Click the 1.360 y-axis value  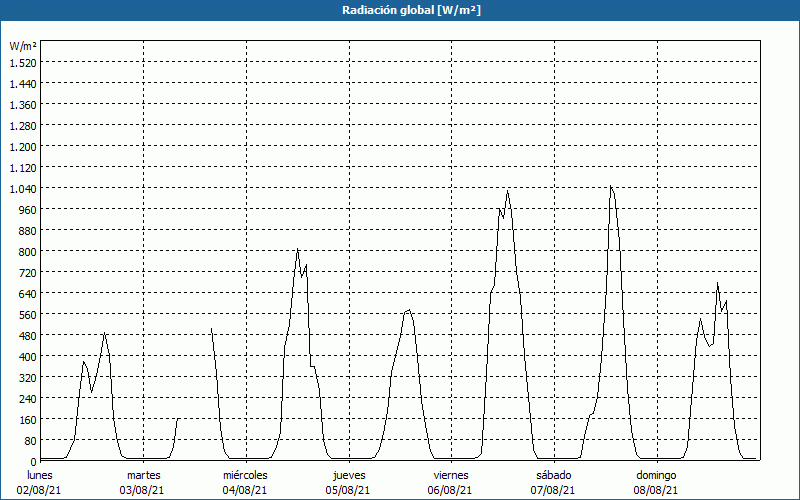tap(23, 105)
